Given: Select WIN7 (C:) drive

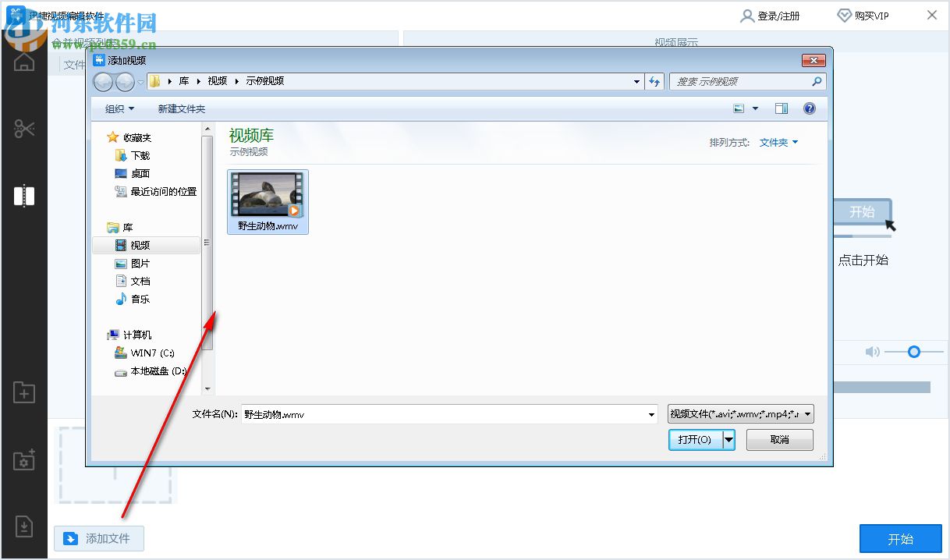Looking at the screenshot, I should pyautogui.click(x=144, y=353).
